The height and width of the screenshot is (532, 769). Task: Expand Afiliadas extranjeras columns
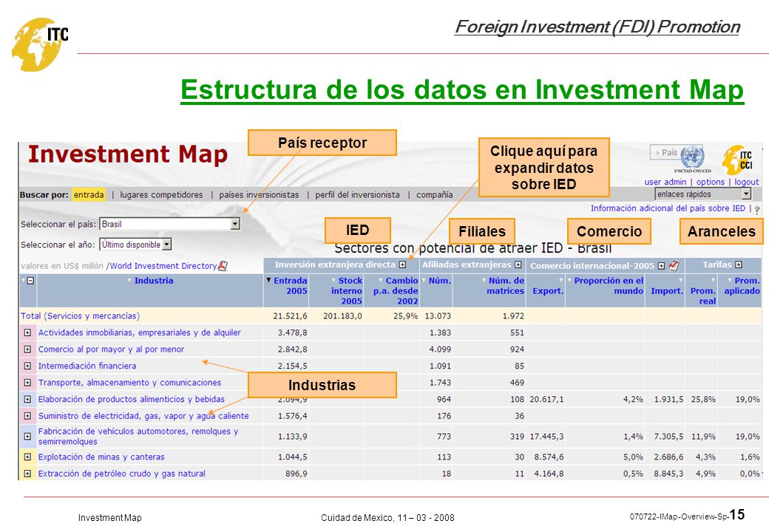(518, 265)
